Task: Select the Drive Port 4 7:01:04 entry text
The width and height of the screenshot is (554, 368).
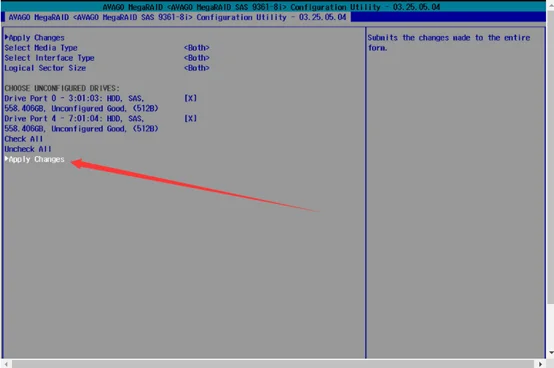Action: tap(81, 124)
